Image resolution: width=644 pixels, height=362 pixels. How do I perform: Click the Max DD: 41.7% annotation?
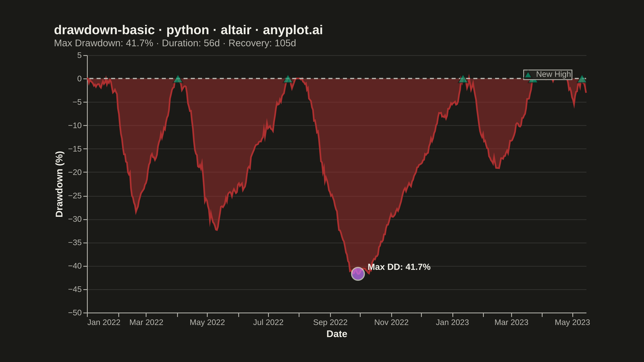[x=399, y=267]
